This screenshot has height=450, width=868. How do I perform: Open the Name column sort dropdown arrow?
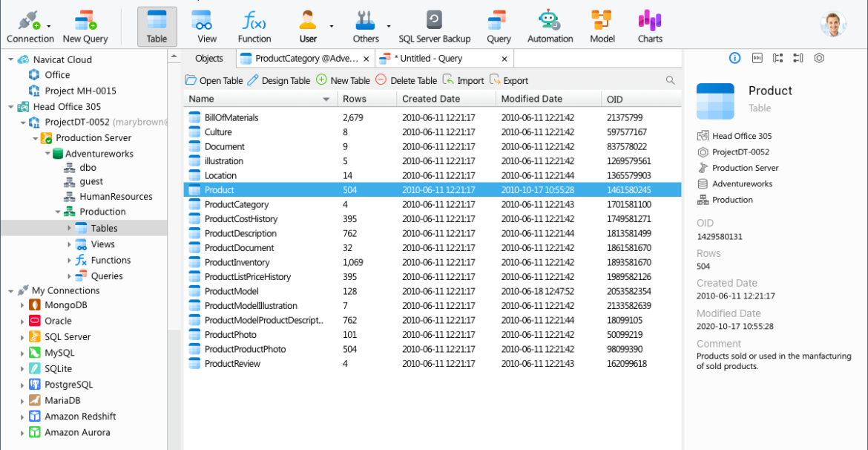click(326, 100)
